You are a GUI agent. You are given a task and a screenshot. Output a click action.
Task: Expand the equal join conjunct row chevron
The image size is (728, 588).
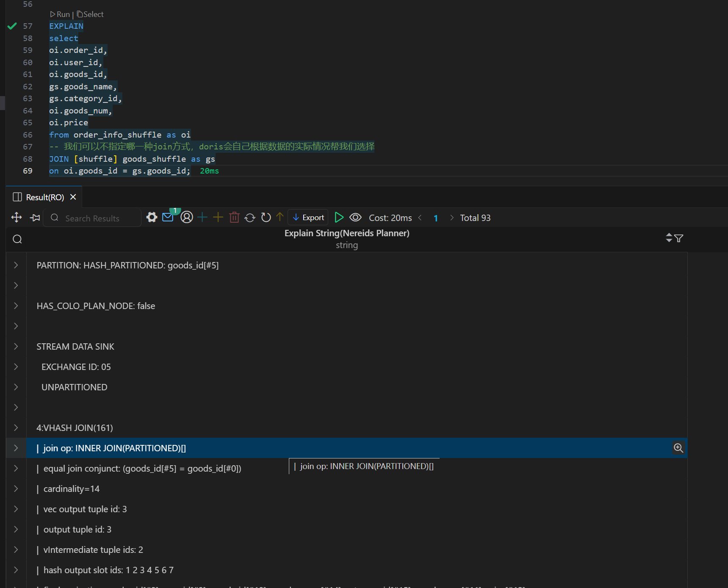click(x=16, y=468)
